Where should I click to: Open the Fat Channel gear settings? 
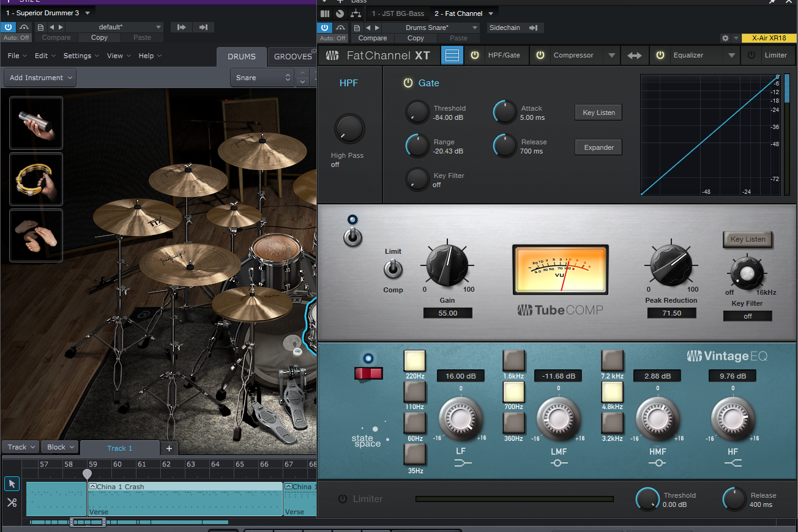(725, 38)
